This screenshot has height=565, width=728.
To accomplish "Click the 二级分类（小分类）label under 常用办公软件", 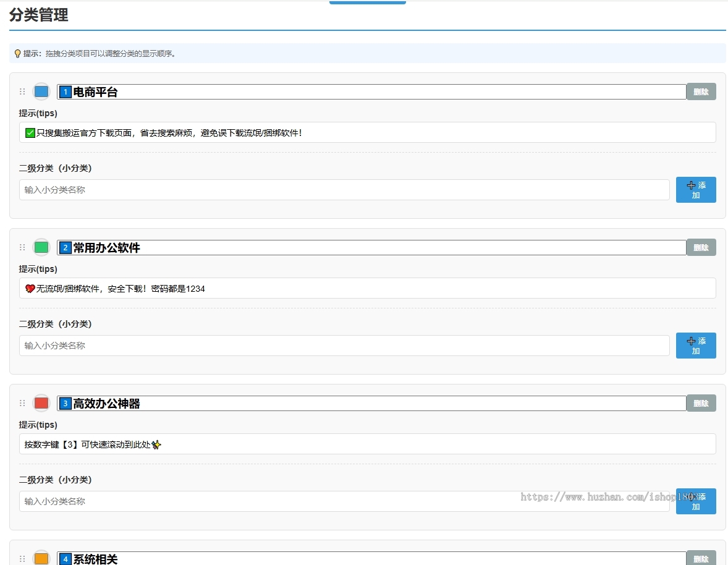I will tap(55, 323).
